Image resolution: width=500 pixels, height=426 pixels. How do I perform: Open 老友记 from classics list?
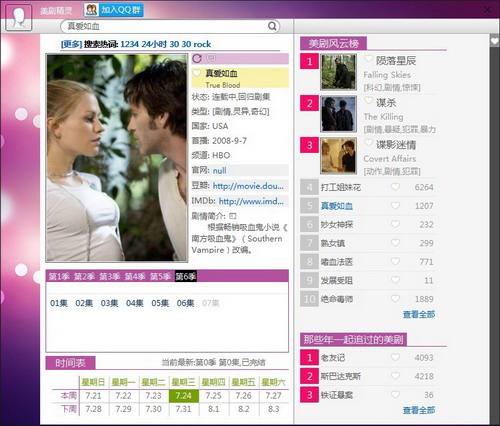pos(333,358)
